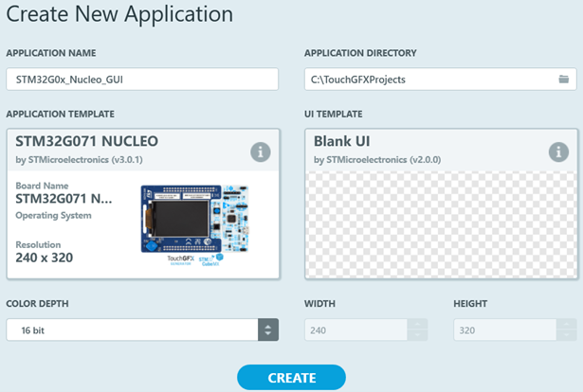Click the 'COLOR DEPTH' label
Viewport: 583px width, 392px height.
click(37, 304)
